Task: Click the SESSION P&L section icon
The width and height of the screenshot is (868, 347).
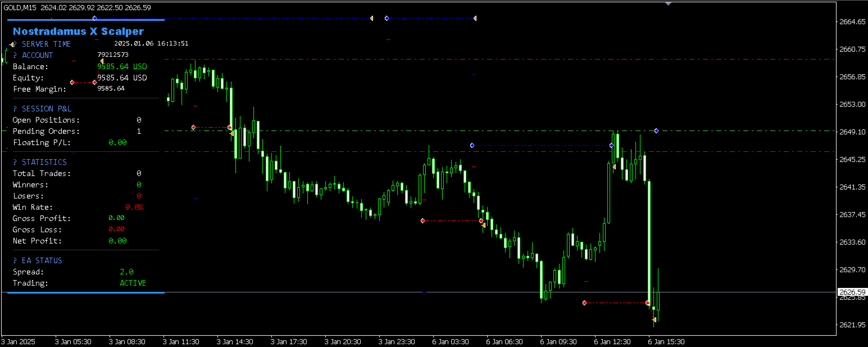Action: 14,109
